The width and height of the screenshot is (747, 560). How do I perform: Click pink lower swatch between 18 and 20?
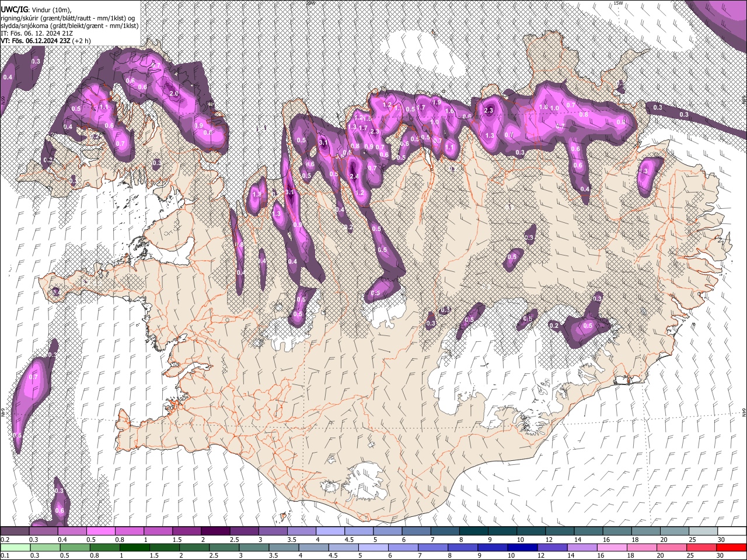(641, 547)
